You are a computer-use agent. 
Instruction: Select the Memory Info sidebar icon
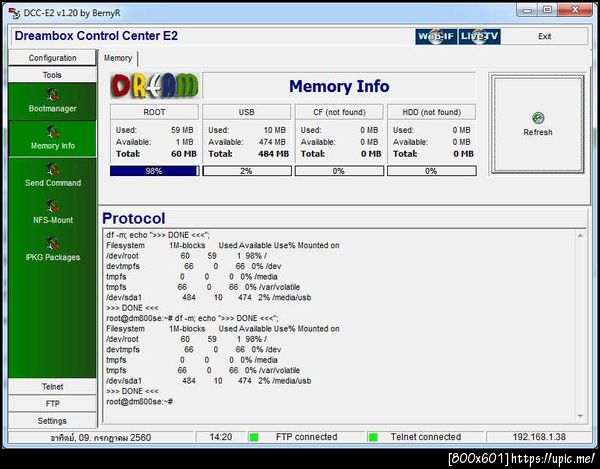click(x=52, y=132)
